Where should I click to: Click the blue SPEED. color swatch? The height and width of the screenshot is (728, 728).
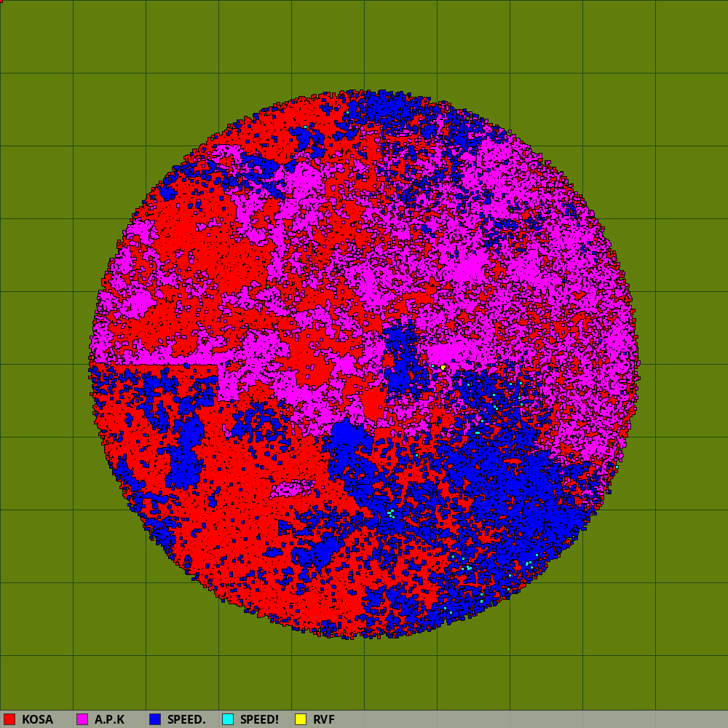(x=155, y=719)
